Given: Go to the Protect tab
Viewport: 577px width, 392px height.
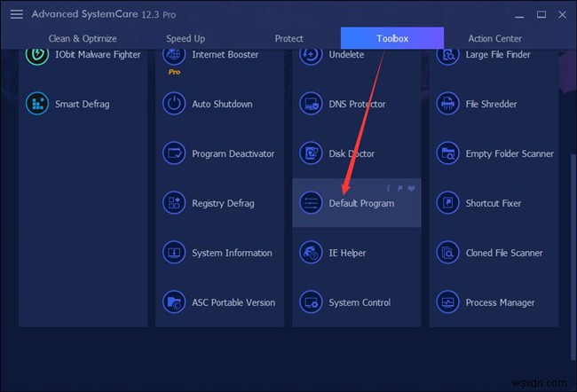Looking at the screenshot, I should 288,38.
